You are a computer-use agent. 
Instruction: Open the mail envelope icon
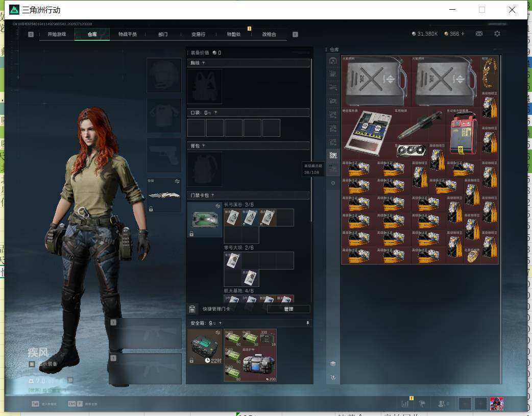point(479,34)
